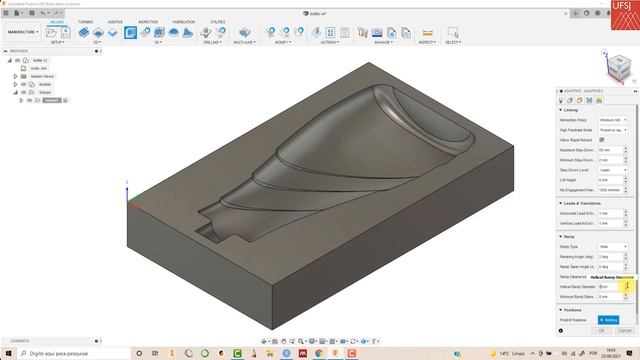Open the MANAGE menu label
This screenshot has width=640, height=360.
(x=383, y=42)
